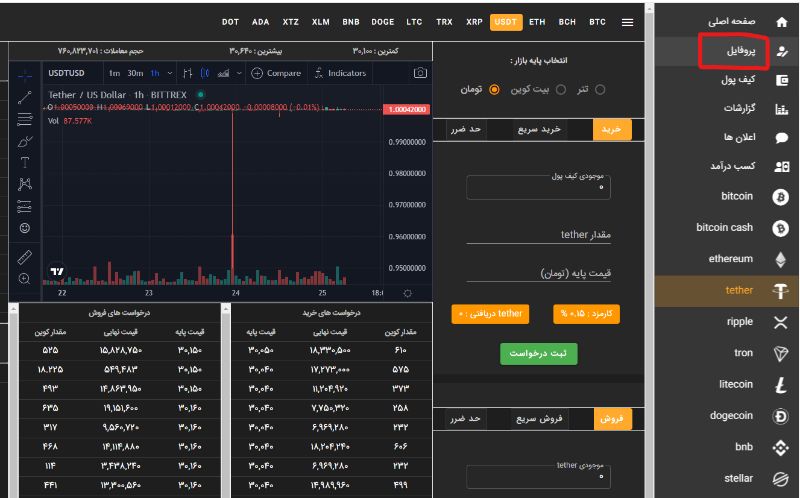Viewport: 800px width, 498px height.
Task: Select the USDT market tab
Action: 506,22
